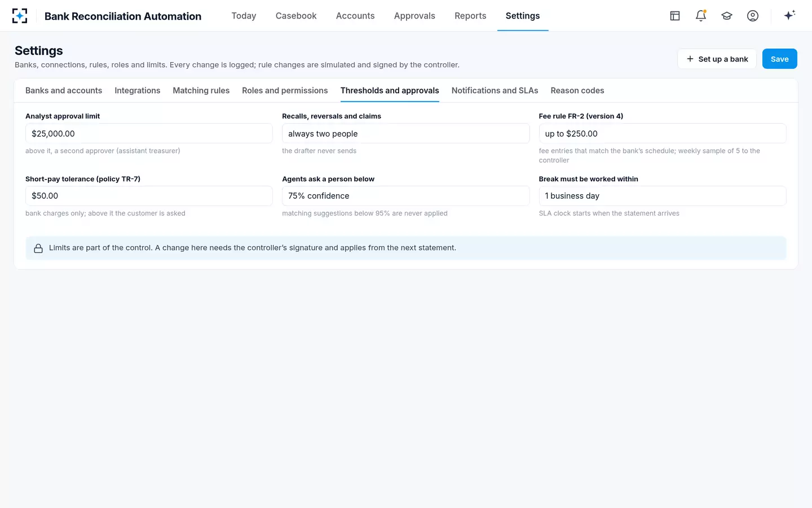Open the graduation cap learning icon
812x508 pixels.
point(727,16)
